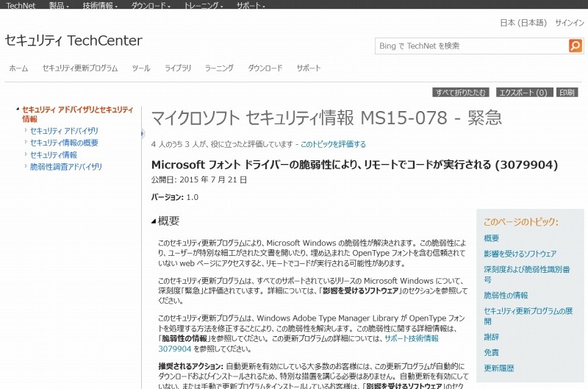
Task: Jump to 影響を受けるソフトウェア in page topics
Action: point(520,254)
